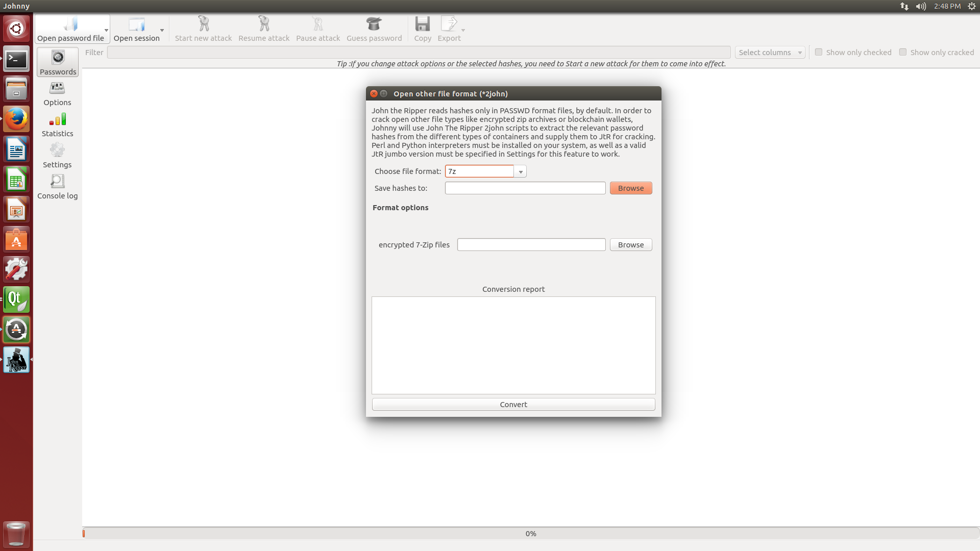Expand the Select columns dropdown
Screen dimensions: 980x551
tap(769, 52)
